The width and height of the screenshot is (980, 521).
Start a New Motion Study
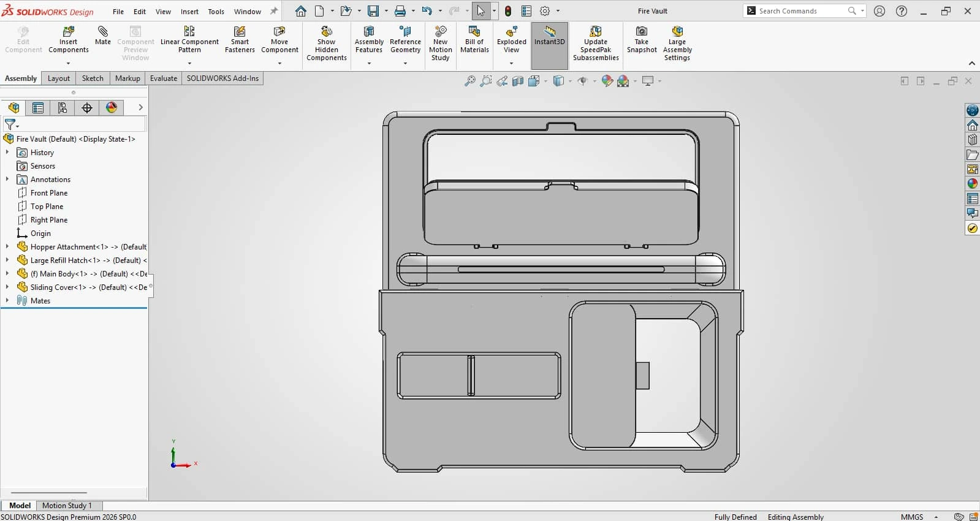click(x=440, y=44)
